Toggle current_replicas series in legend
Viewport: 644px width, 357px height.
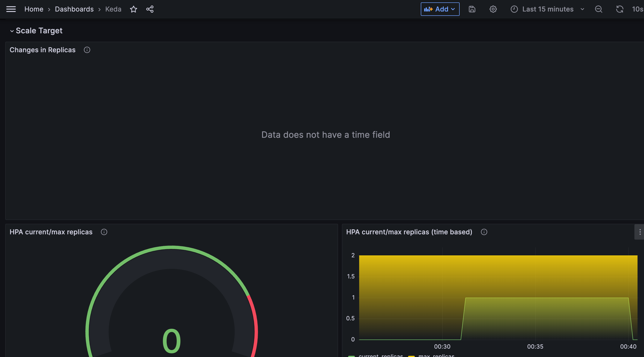(380, 356)
